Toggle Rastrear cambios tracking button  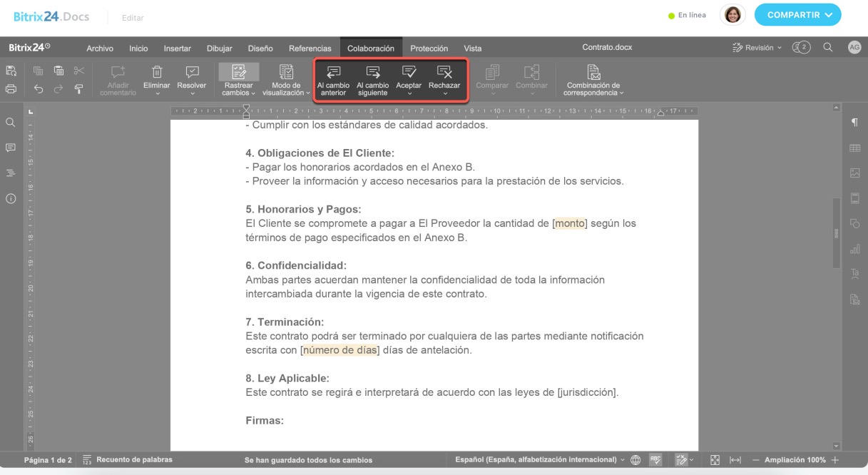pyautogui.click(x=238, y=80)
